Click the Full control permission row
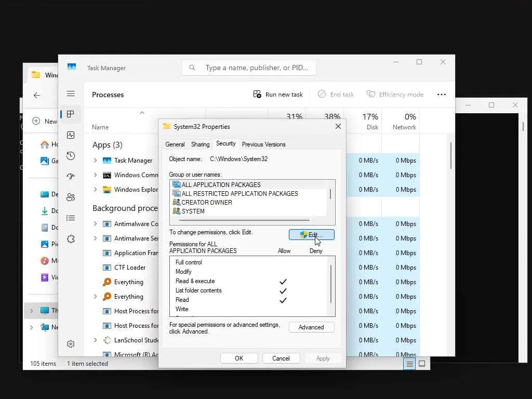 pyautogui.click(x=249, y=262)
